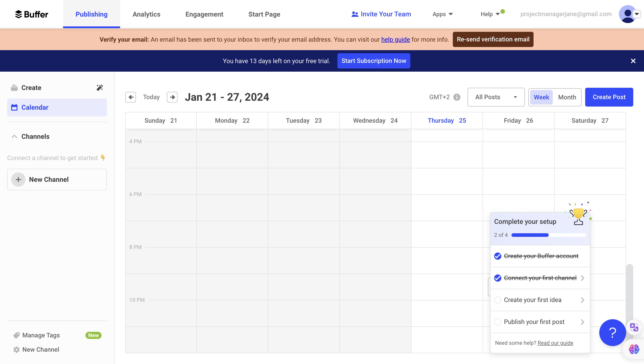Open the Apps dropdown menu
Viewport: 644px width, 364px height.
click(x=443, y=14)
